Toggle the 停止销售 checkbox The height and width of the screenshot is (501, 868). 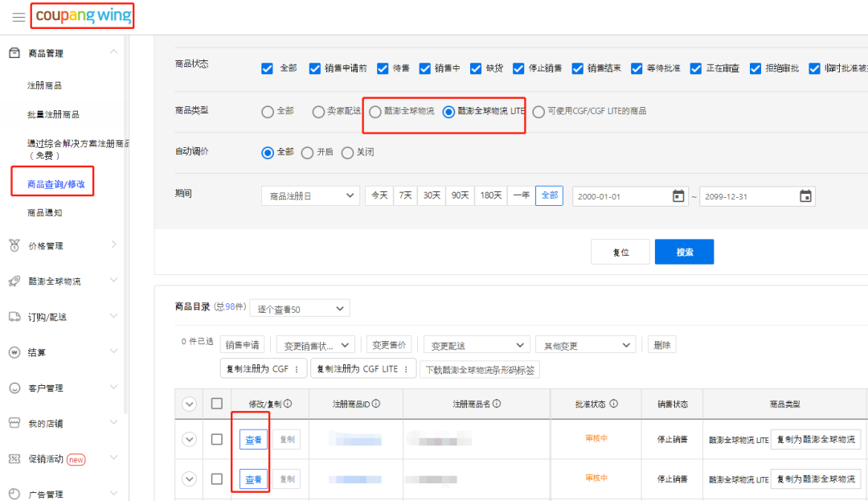(x=518, y=68)
